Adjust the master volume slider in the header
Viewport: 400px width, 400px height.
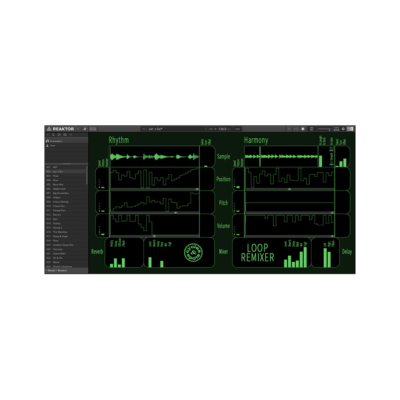tap(324, 129)
